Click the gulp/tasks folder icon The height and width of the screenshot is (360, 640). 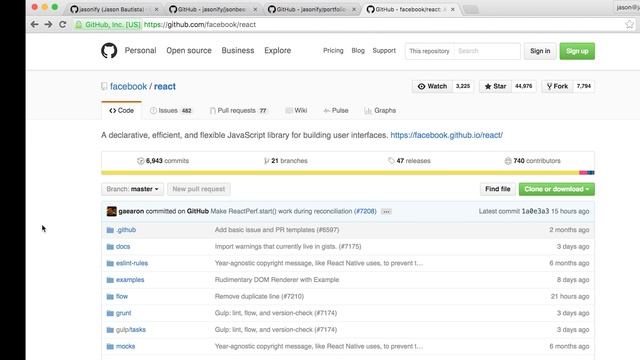[110, 330]
